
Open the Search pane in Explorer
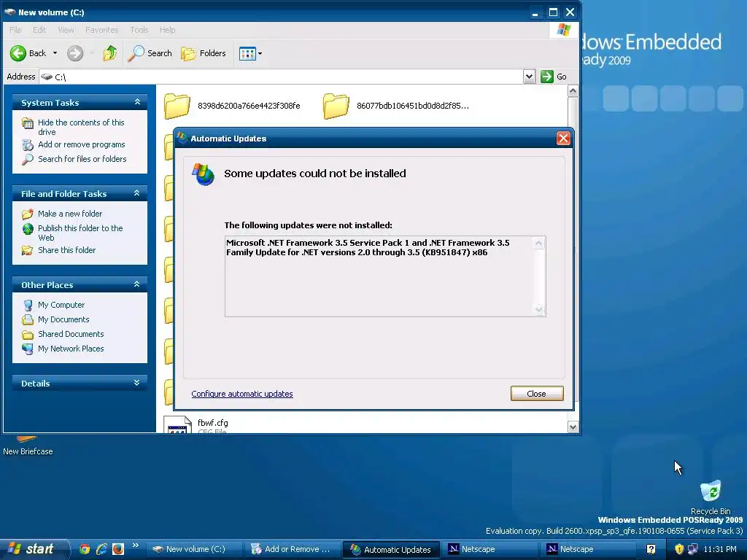click(150, 53)
